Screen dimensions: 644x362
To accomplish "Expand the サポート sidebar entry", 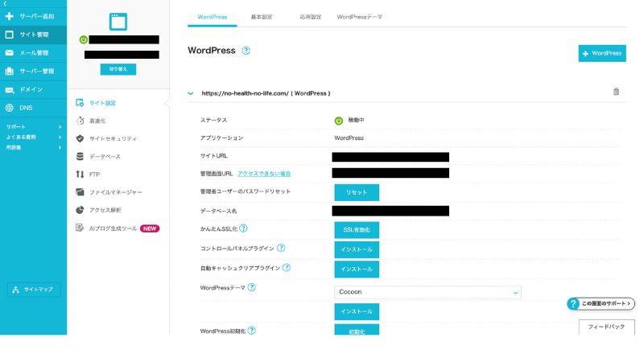I will 33,127.
